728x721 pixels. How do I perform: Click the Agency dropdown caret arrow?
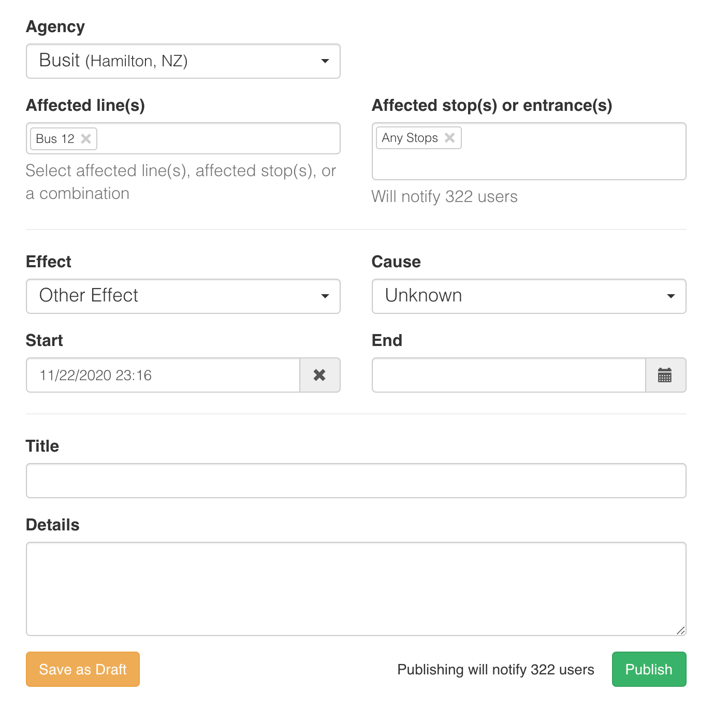(325, 61)
